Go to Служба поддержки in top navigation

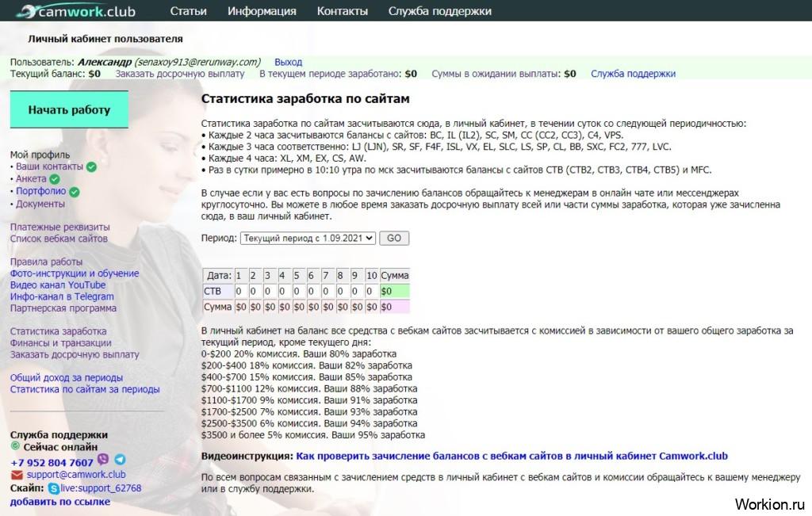(440, 11)
